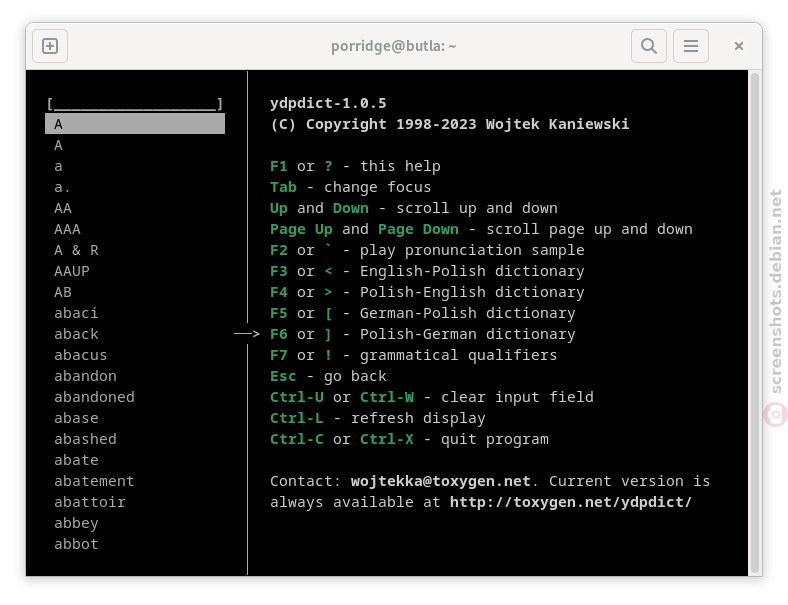This screenshot has height=605, width=788.
Task: Click the arrow marker on pane divider
Action: click(x=247, y=334)
